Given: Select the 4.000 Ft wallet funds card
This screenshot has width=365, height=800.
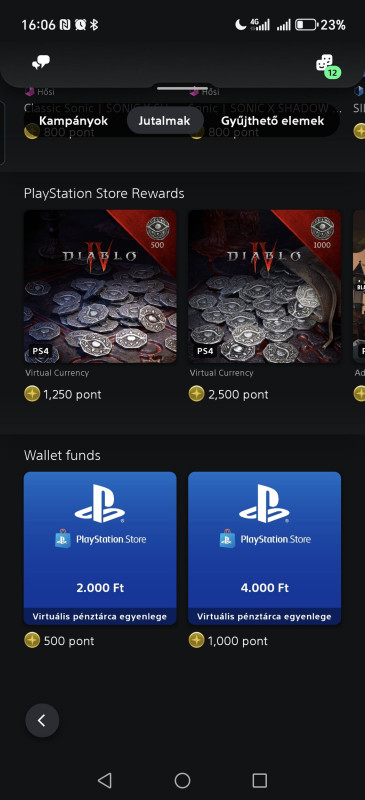Looking at the screenshot, I should tap(264, 548).
